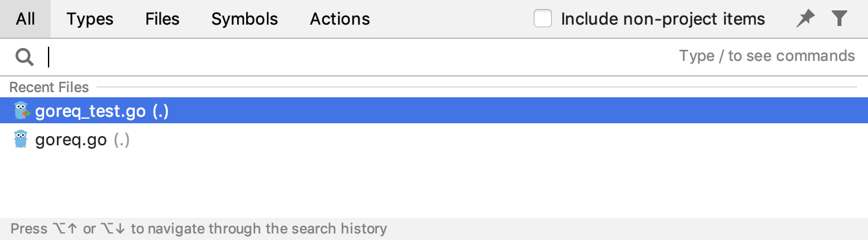Image resolution: width=868 pixels, height=240 pixels.
Task: Focus the search text input field
Action: tap(363, 57)
